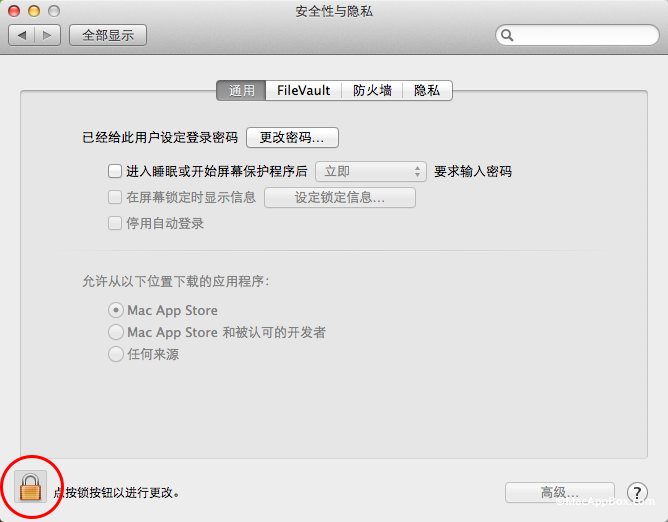
Task: Select the Mac App Store radio option
Action: click(116, 311)
